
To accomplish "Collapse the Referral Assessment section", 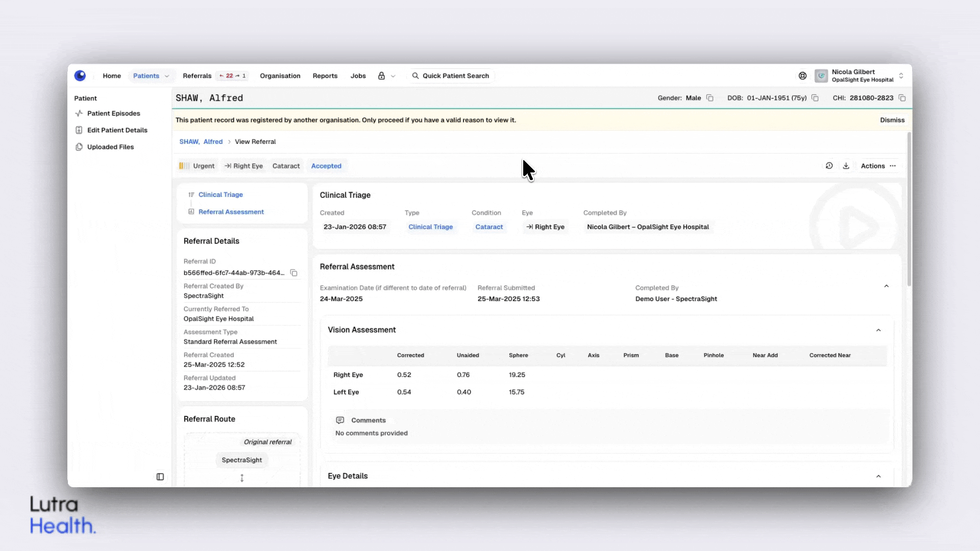I will [x=887, y=286].
